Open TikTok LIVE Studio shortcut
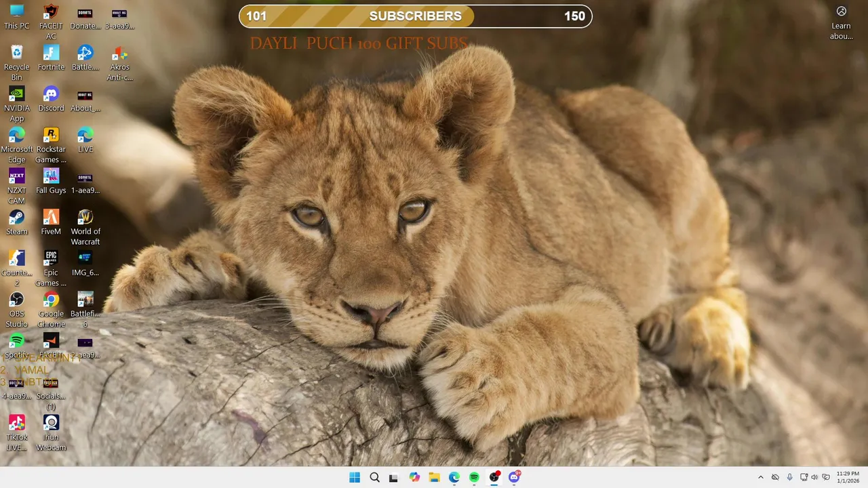The width and height of the screenshot is (868, 488). click(x=16, y=434)
